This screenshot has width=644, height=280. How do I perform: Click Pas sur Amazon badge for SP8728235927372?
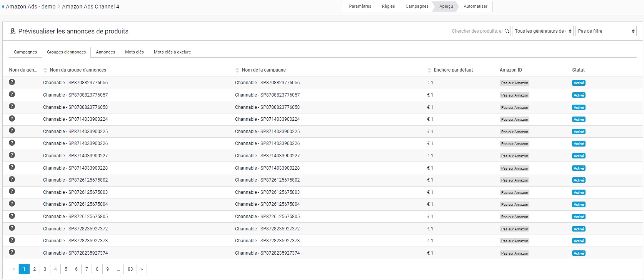(x=515, y=229)
